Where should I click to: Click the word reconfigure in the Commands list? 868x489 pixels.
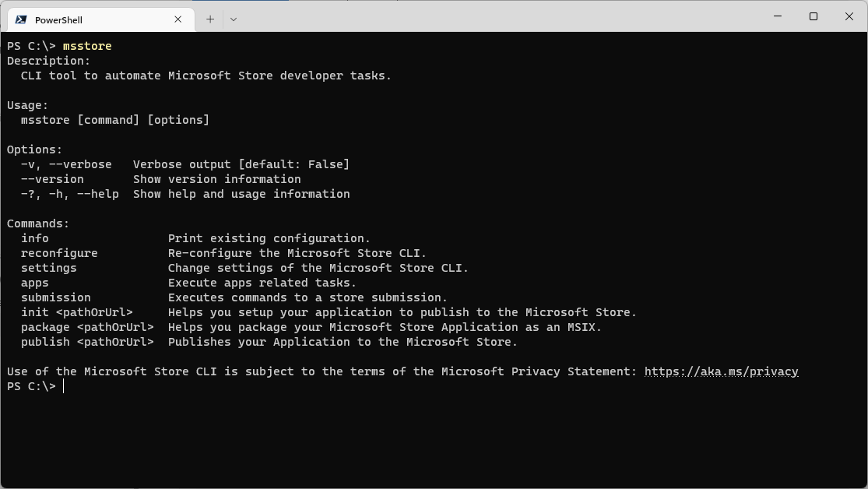(59, 253)
